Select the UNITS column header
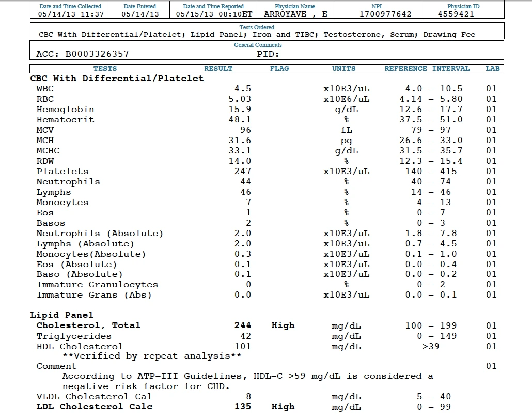This screenshot has width=532, height=419. point(343,68)
